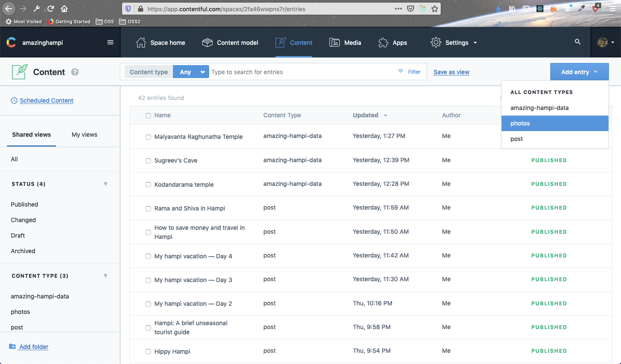
Task: Toggle the select-all checkbox in header
Action: (148, 116)
